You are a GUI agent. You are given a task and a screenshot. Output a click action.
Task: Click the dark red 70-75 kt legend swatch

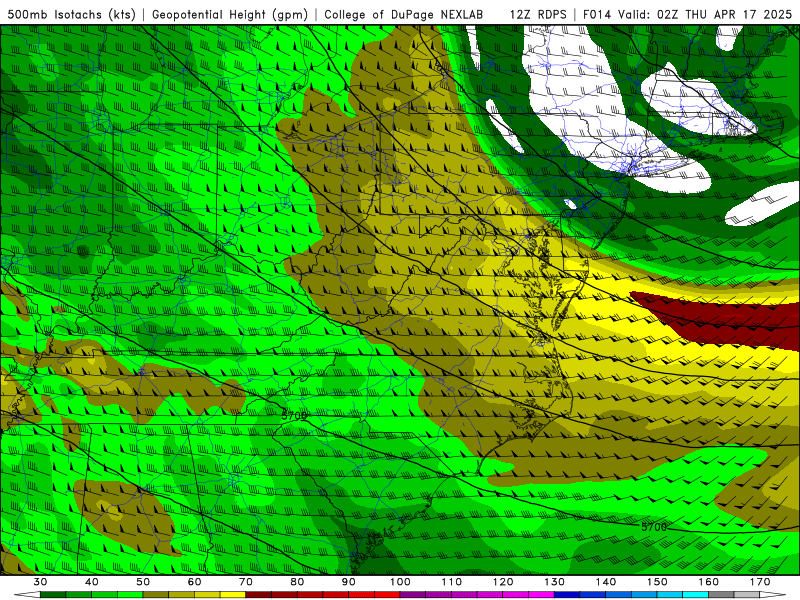[258, 594]
